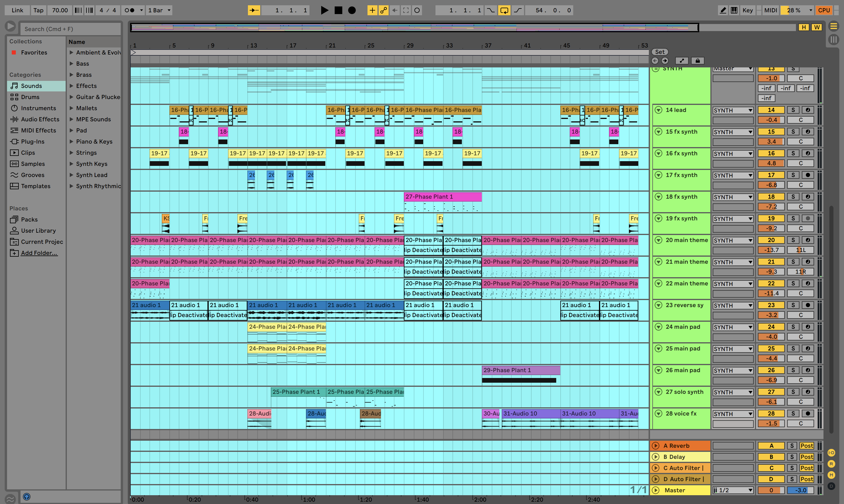This screenshot has height=504, width=844.
Task: Expand the Piano & Keys folder
Action: pos(71,142)
